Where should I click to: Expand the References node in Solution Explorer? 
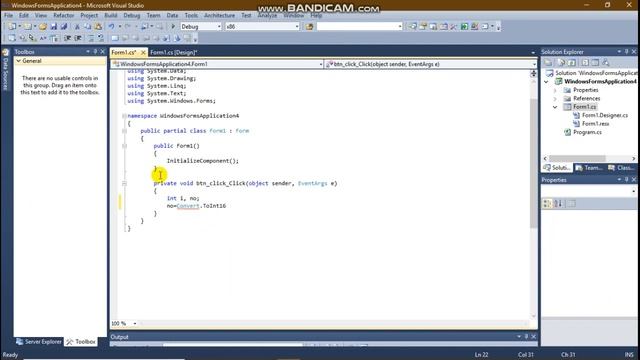(555, 99)
